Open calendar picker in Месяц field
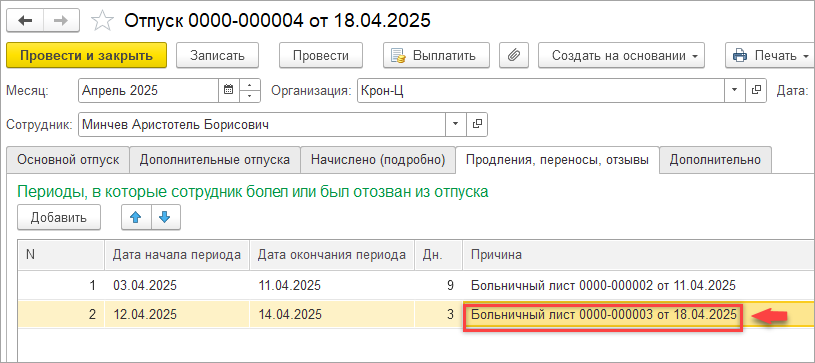The width and height of the screenshot is (815, 363). 228,90
